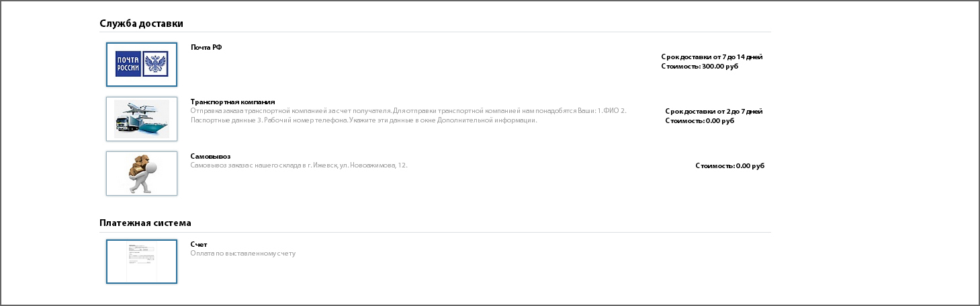Click the Почта РФ delivery title

coord(206,47)
